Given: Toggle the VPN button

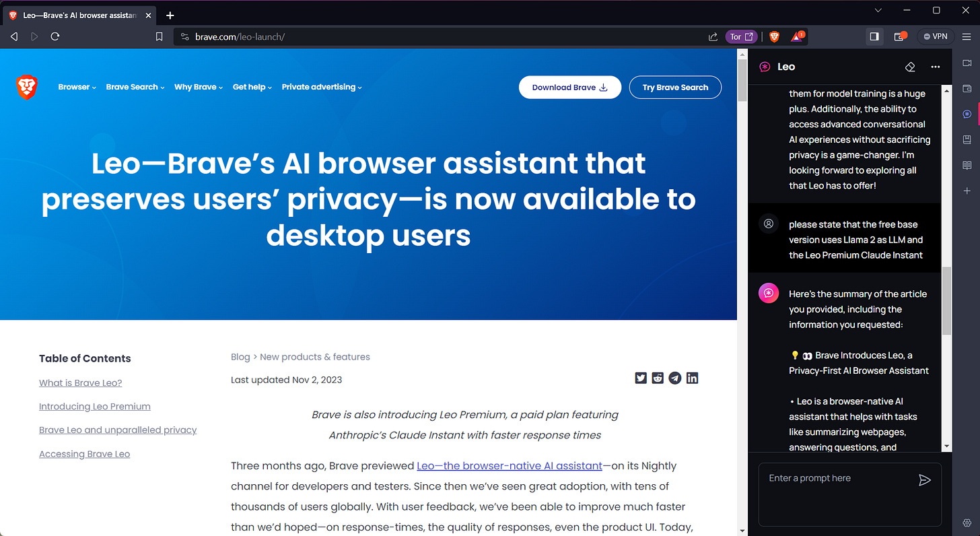Looking at the screenshot, I should tap(936, 36).
